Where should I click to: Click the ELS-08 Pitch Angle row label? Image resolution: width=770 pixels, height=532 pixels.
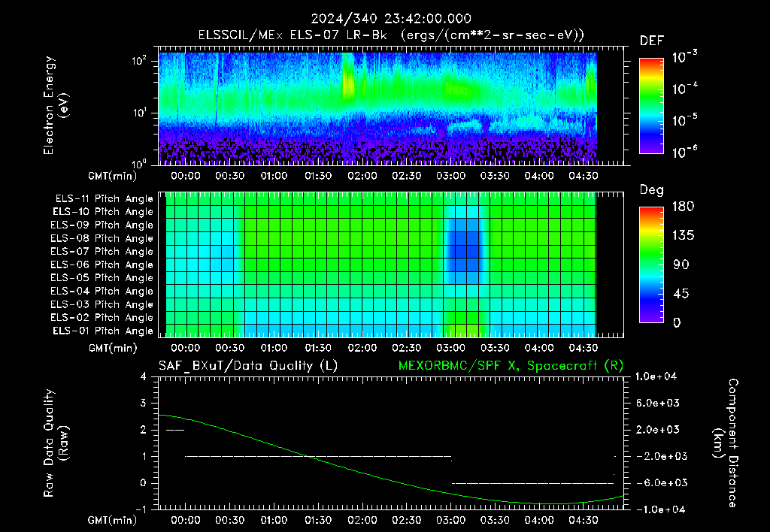[x=102, y=238]
